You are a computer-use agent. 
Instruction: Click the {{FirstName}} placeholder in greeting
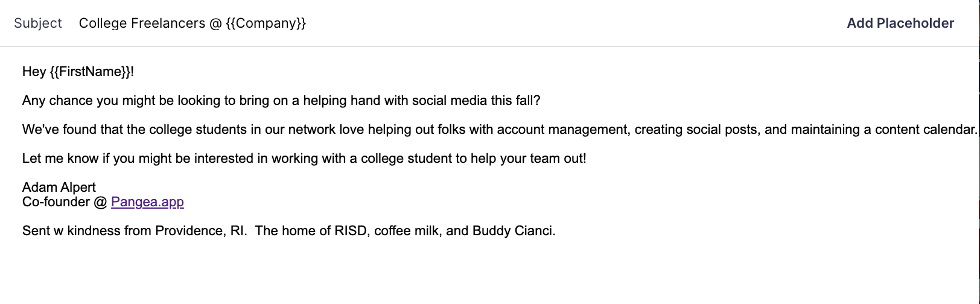click(91, 72)
